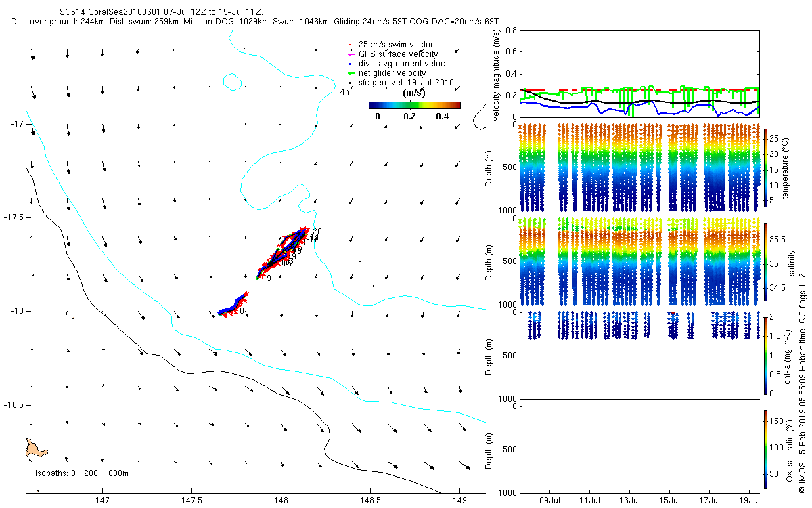Click the sfc geo. vel. arrow legend marker
The height and width of the screenshot is (508, 812).
pyautogui.click(x=351, y=82)
